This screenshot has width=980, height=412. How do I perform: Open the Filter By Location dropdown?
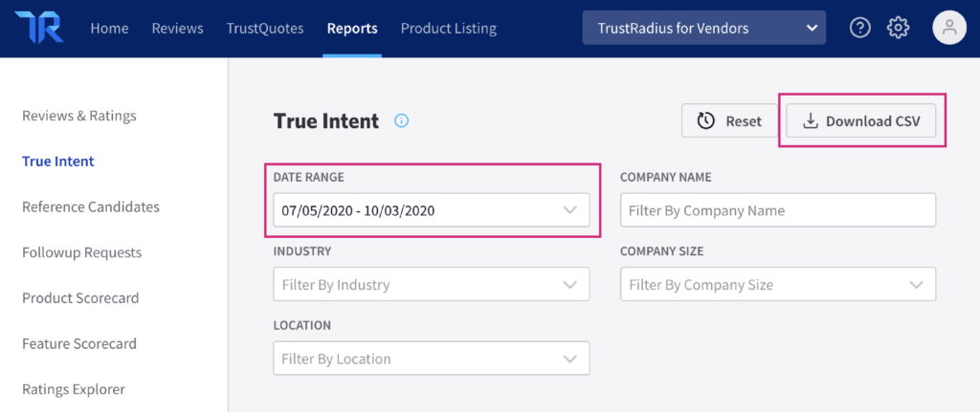(x=432, y=358)
